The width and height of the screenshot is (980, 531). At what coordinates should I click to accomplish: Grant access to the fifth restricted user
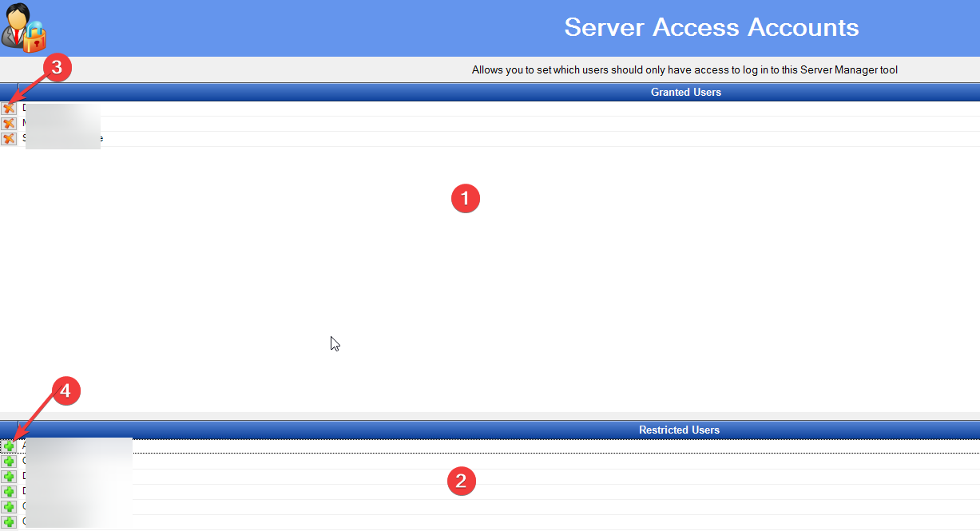tap(9, 507)
